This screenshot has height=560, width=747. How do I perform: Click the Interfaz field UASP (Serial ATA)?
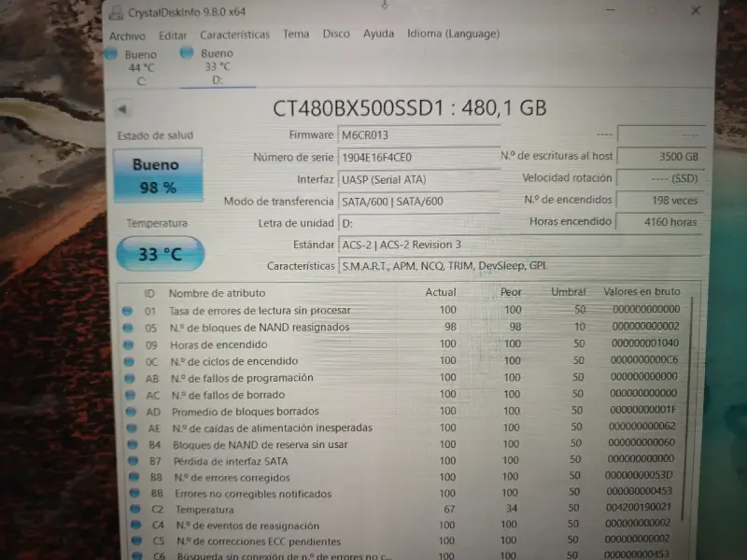418,179
